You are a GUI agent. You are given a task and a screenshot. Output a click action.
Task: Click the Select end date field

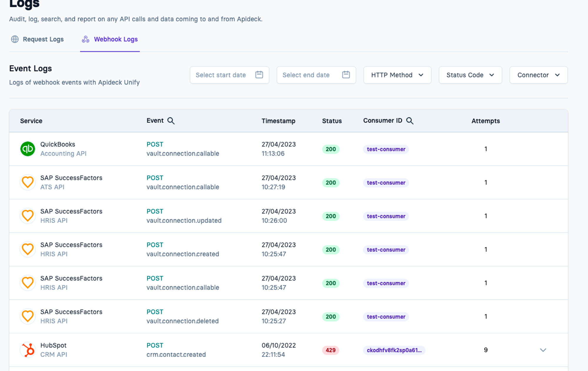coord(316,75)
